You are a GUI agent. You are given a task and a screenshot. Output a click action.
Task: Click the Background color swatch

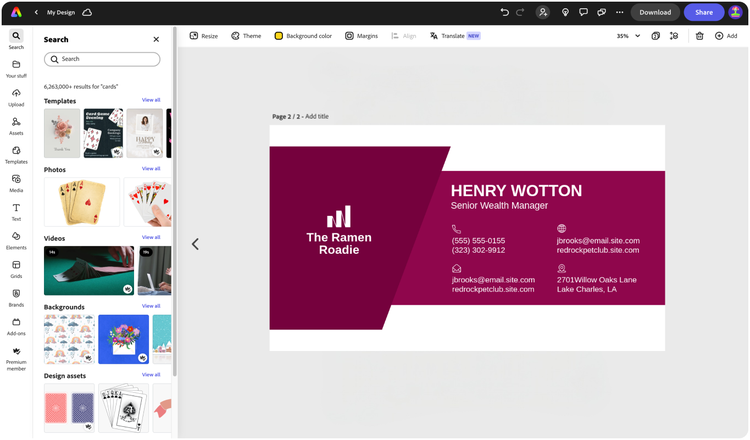click(278, 36)
